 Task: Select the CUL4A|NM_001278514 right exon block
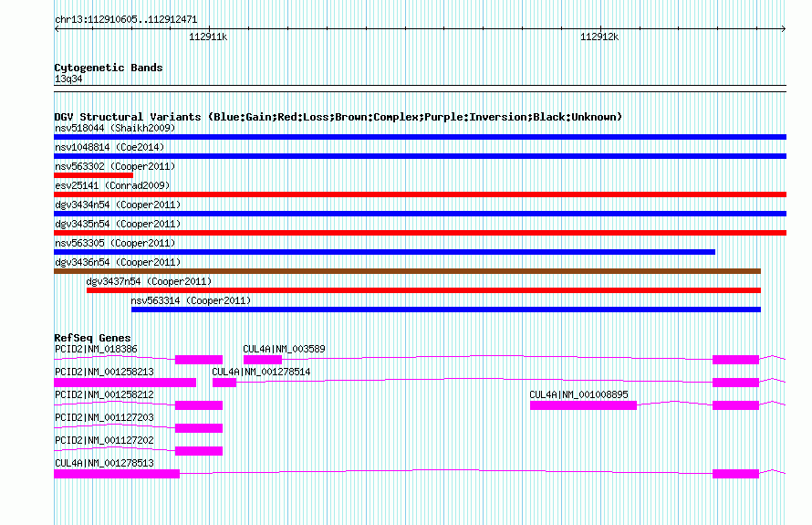(x=735, y=383)
